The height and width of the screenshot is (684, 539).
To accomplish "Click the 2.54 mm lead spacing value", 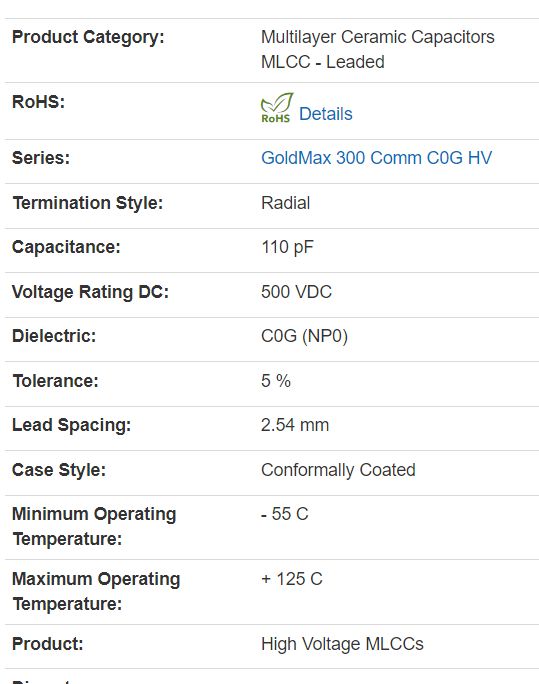I will pos(295,425).
